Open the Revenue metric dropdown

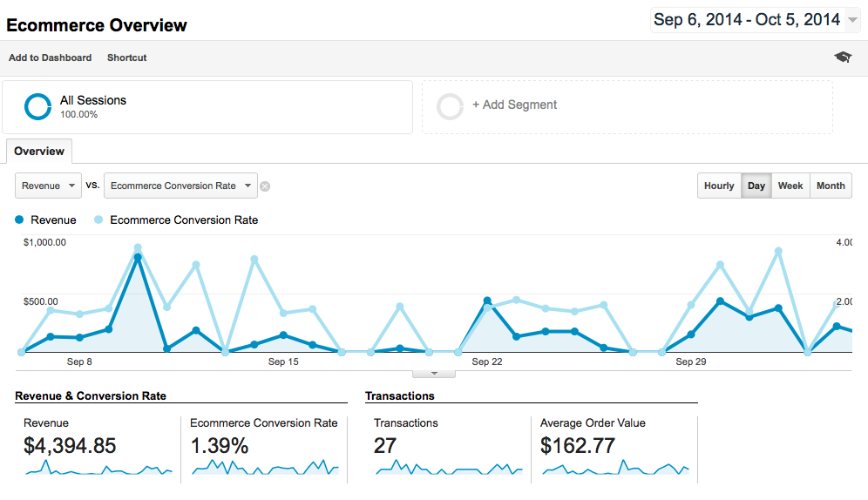[48, 186]
